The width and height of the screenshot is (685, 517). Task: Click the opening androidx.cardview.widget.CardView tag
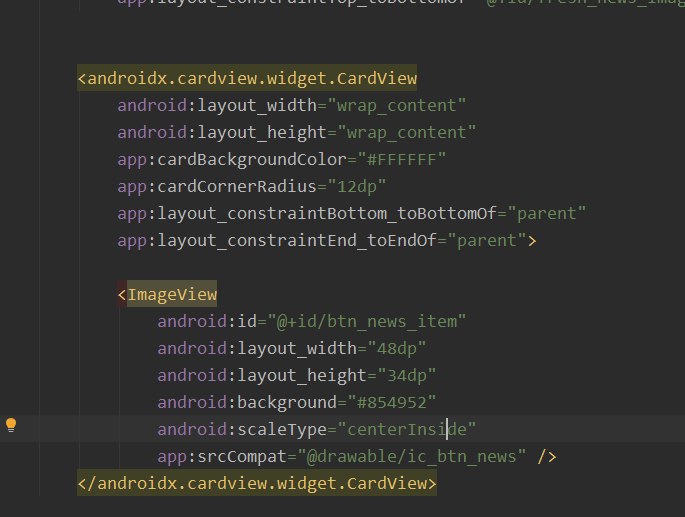click(x=247, y=79)
